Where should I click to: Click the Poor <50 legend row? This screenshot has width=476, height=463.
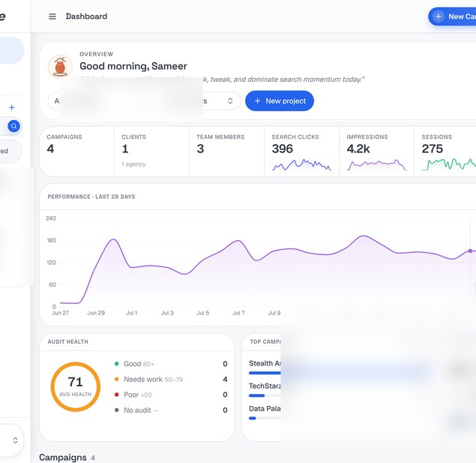click(171, 395)
